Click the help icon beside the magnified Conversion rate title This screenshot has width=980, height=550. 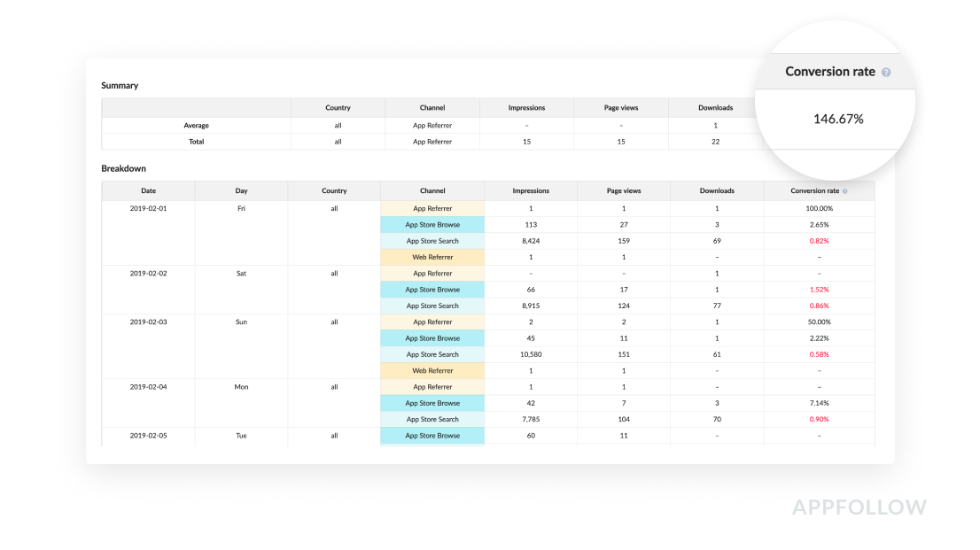(x=886, y=73)
